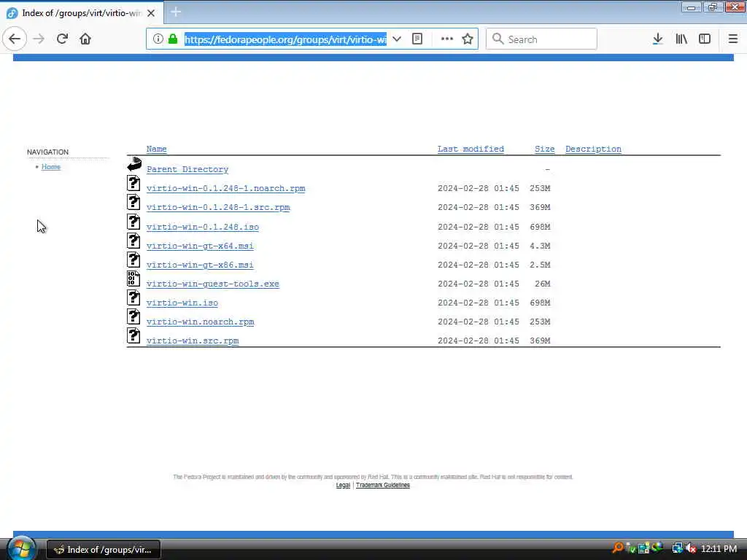Click the file icon beside virtio-win-0.1.248-1.noarch.rpm
Viewport: 747px width, 560px height.
pyautogui.click(x=133, y=183)
